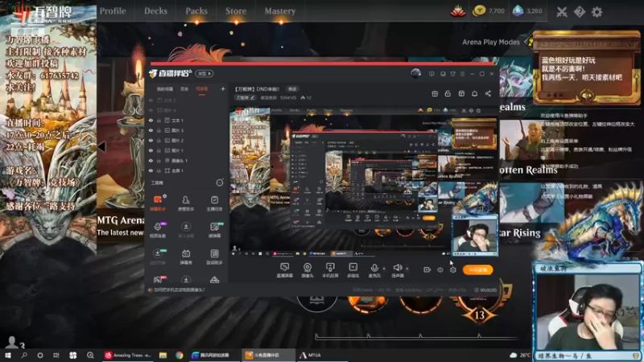Click the record video icon
Viewport: 644px width, 362px height.
pyautogui.click(x=427, y=269)
